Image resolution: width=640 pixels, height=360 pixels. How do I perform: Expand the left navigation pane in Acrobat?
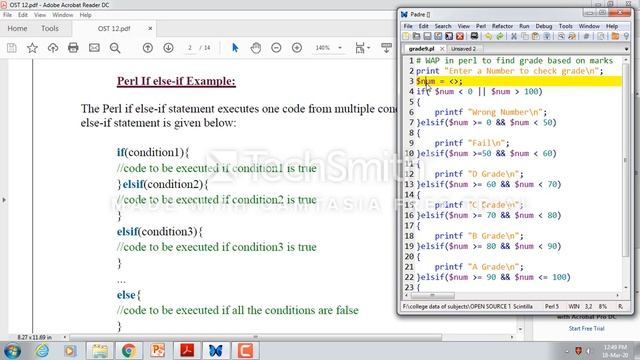click(4, 200)
